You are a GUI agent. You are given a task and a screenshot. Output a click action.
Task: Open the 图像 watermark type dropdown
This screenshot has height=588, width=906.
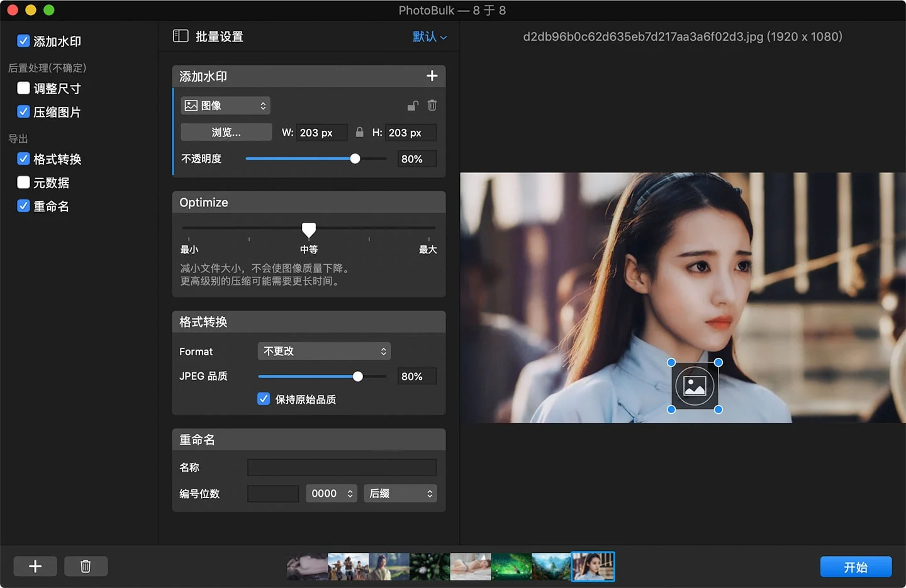point(225,105)
